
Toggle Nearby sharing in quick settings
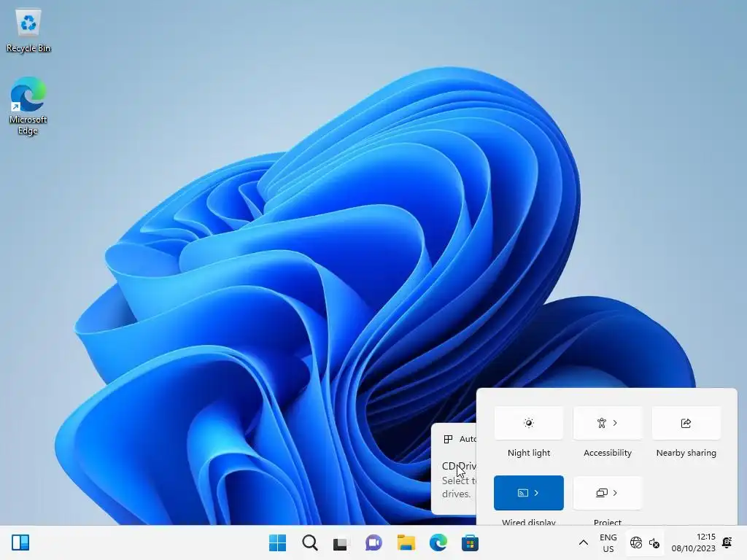(x=686, y=423)
